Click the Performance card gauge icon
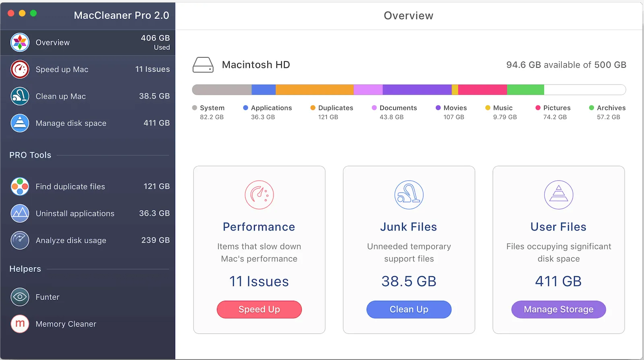The image size is (644, 360). pos(259,195)
